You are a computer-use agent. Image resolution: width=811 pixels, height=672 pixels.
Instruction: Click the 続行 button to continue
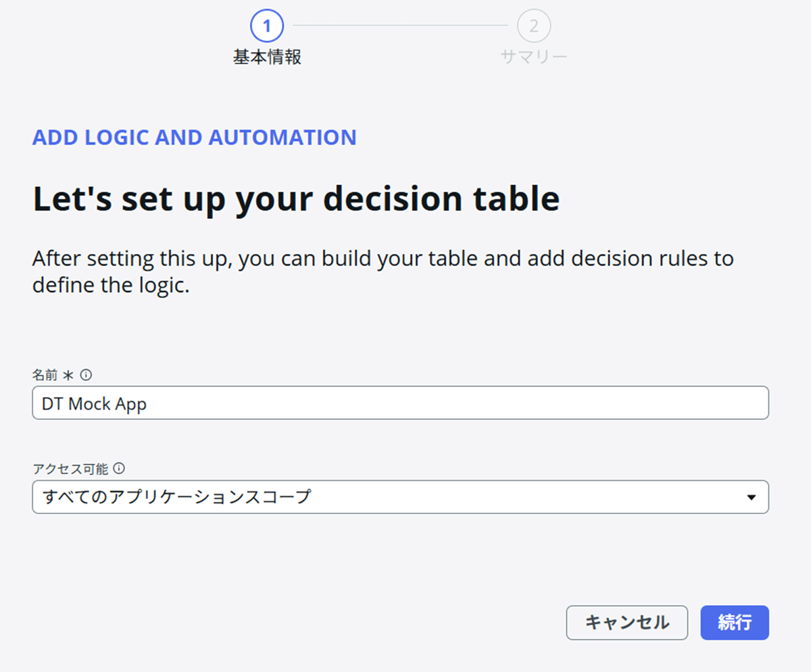click(734, 623)
